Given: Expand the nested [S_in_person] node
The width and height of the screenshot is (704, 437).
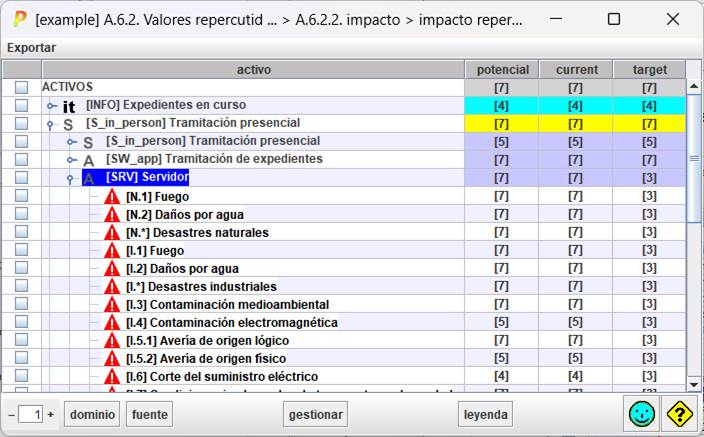Looking at the screenshot, I should 71,142.
